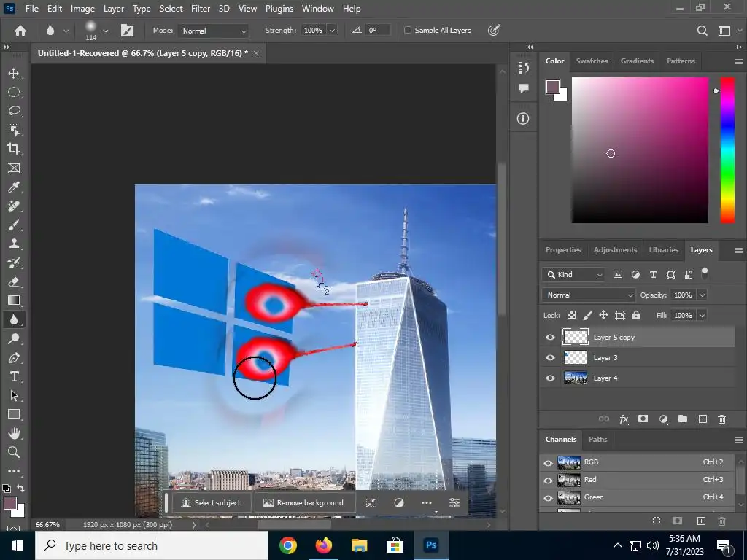Select the Lasso tool
The width and height of the screenshot is (747, 560).
(14, 111)
